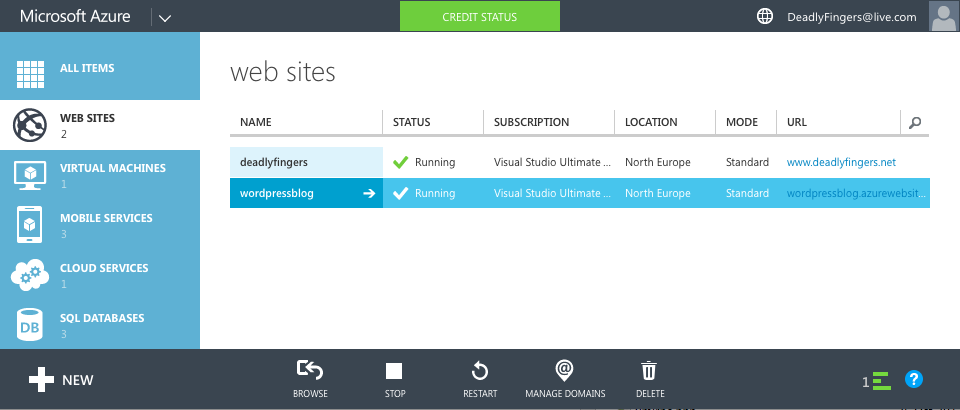
Task: Sort table by the MODE column header
Action: coord(742,122)
